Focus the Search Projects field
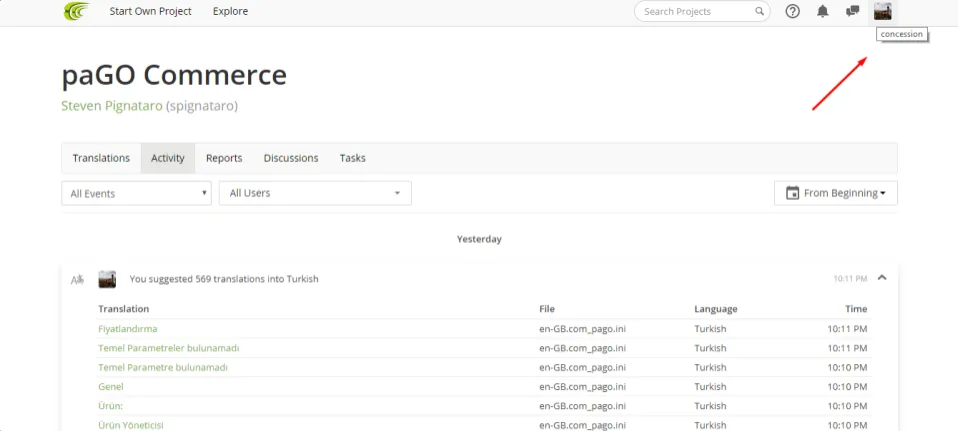Screen dimensions: 958x431 click(x=702, y=11)
